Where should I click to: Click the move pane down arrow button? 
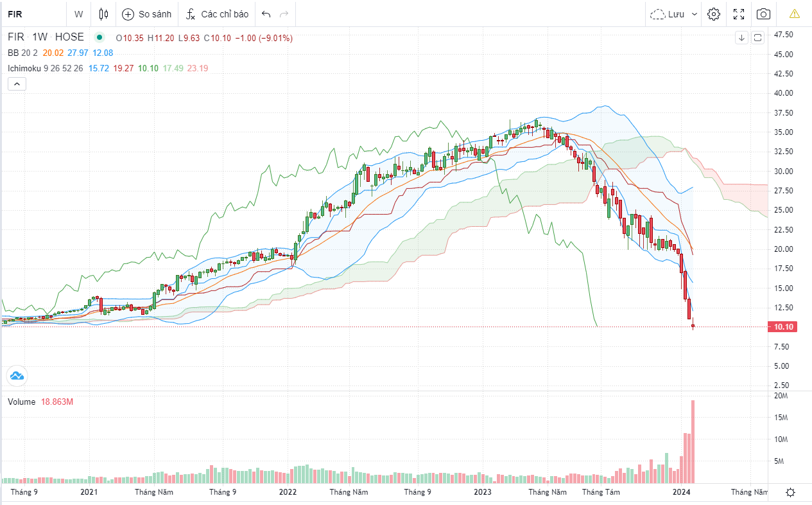[x=741, y=38]
